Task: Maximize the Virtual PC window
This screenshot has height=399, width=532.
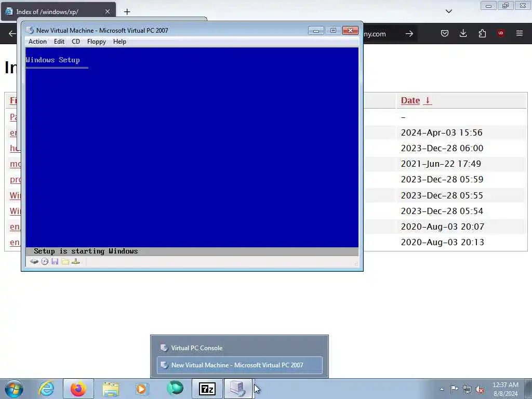Action: point(333,31)
